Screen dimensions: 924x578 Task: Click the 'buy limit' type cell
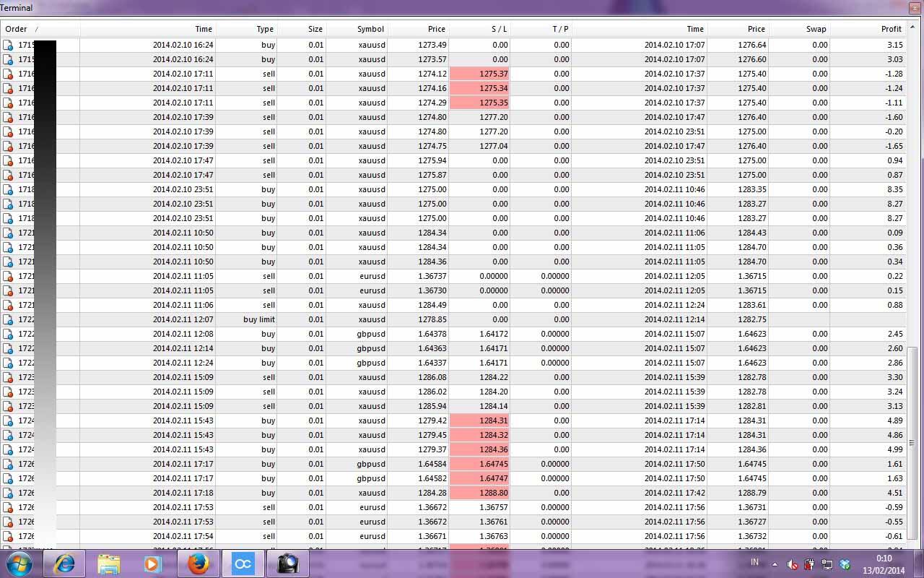(x=259, y=319)
